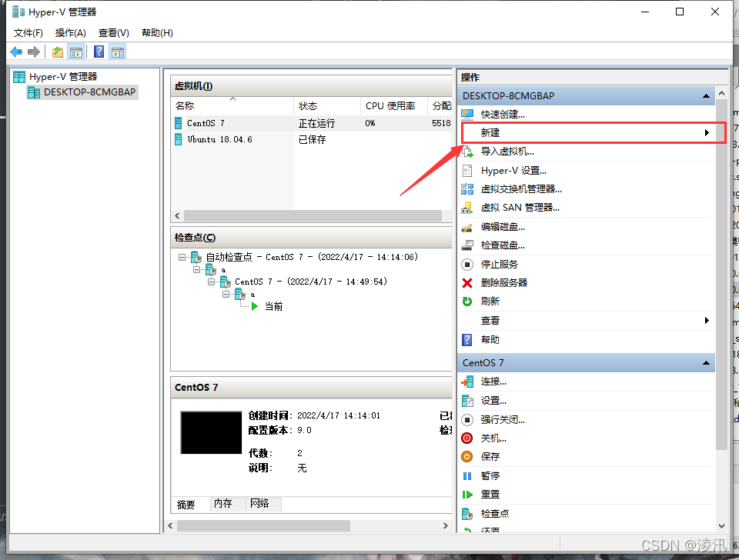Click the Up one level folder toolbar icon

tap(58, 52)
